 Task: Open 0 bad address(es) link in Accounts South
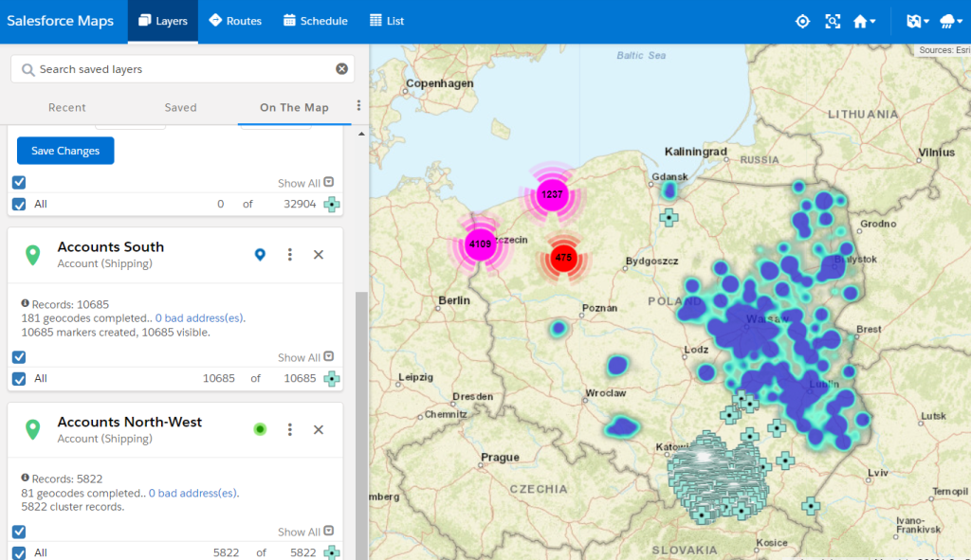coord(199,318)
